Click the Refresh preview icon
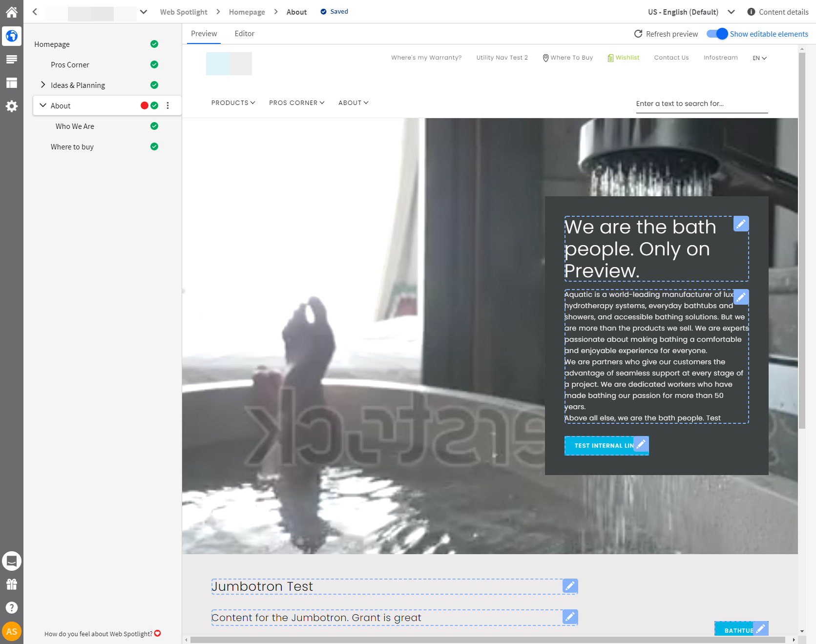Screen dimensions: 816x644 638,34
